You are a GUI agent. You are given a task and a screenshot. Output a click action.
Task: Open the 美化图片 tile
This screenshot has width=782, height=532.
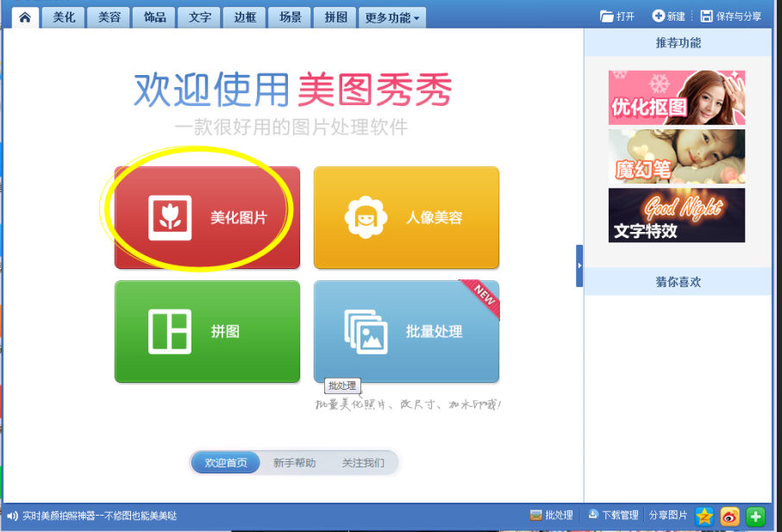pos(207,217)
